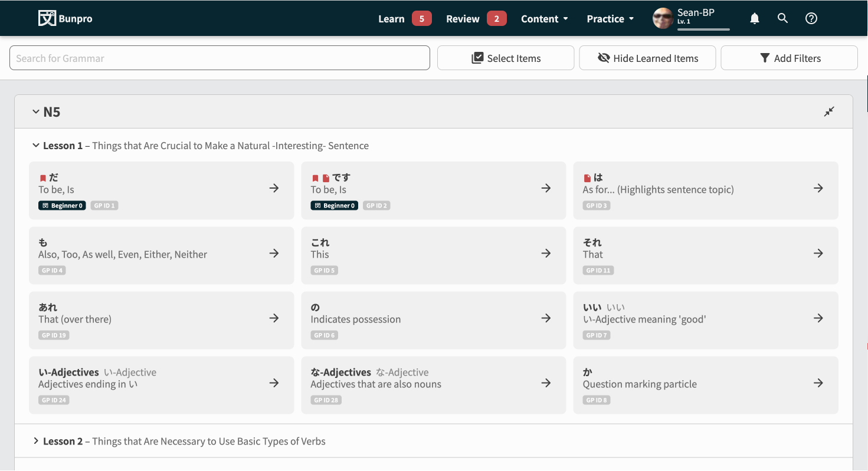Collapse the N5 section chevron
The height and width of the screenshot is (471, 868).
(x=36, y=111)
